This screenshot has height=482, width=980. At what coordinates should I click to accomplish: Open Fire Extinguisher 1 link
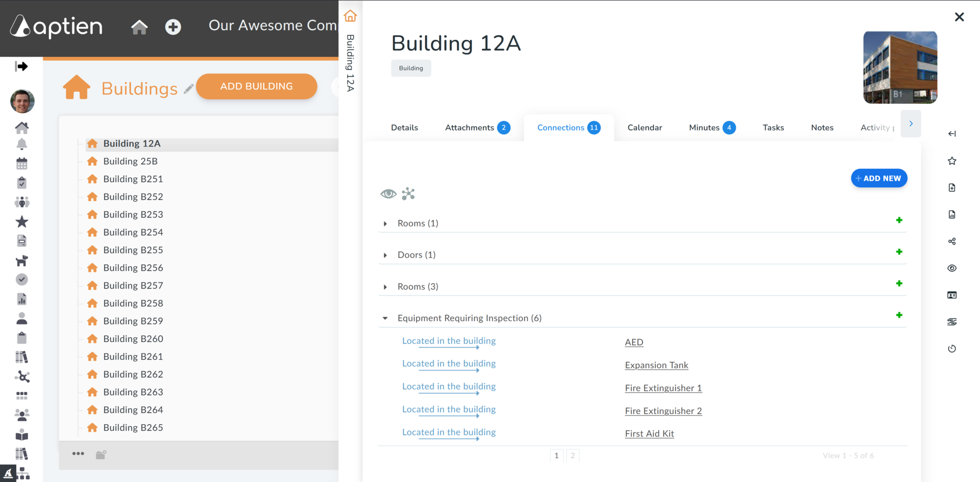tap(663, 388)
